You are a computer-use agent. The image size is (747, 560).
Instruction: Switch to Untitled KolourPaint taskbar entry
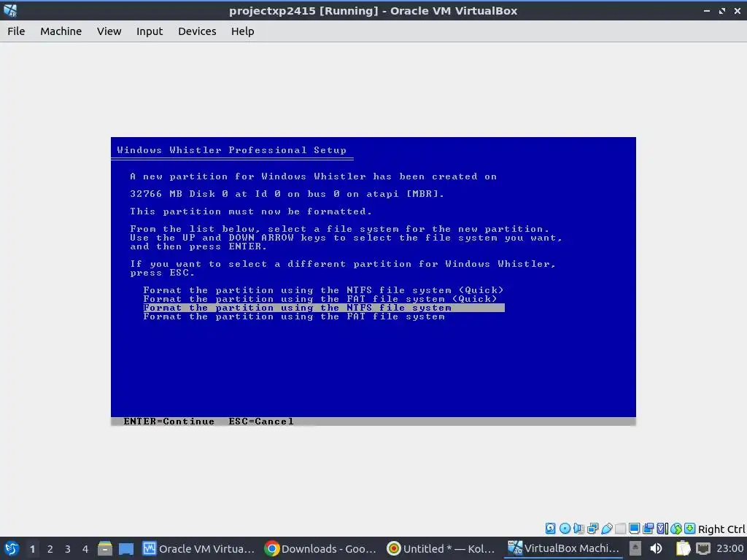coord(441,548)
